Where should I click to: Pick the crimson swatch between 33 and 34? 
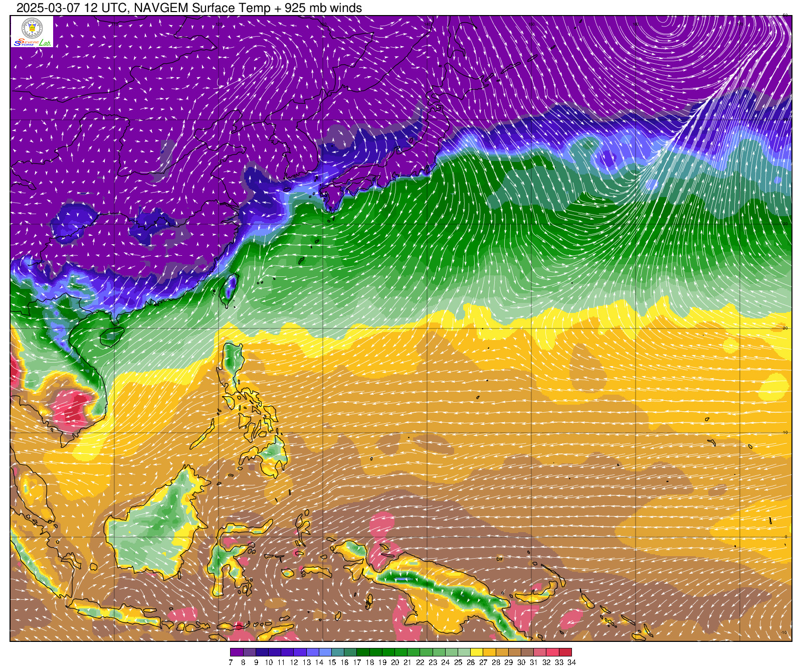click(565, 652)
